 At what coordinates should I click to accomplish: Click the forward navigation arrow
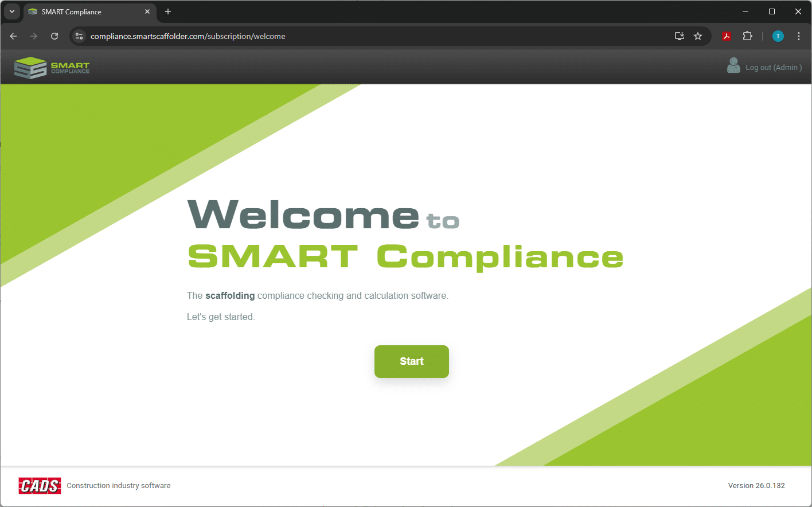pyautogui.click(x=34, y=36)
